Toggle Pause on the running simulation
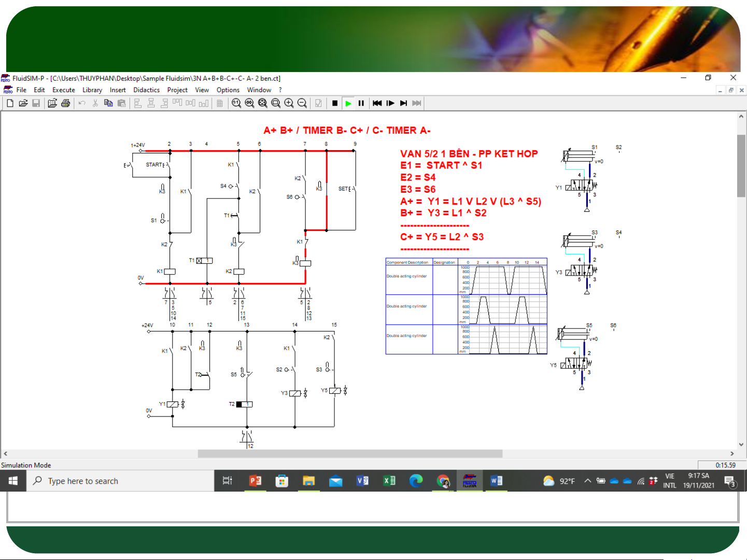Screen dimensions: 747x560 (361, 103)
